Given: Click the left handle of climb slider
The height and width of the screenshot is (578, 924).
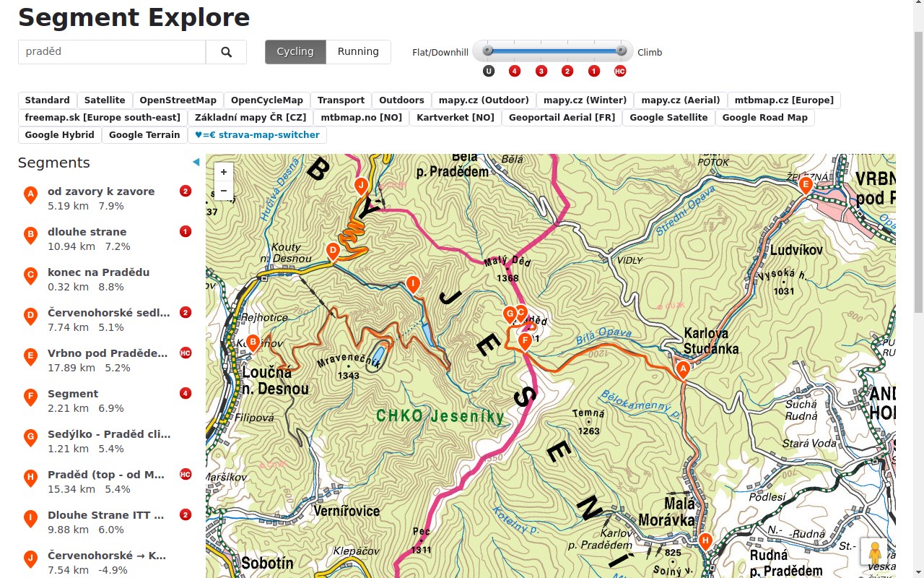Looking at the screenshot, I should tap(488, 51).
